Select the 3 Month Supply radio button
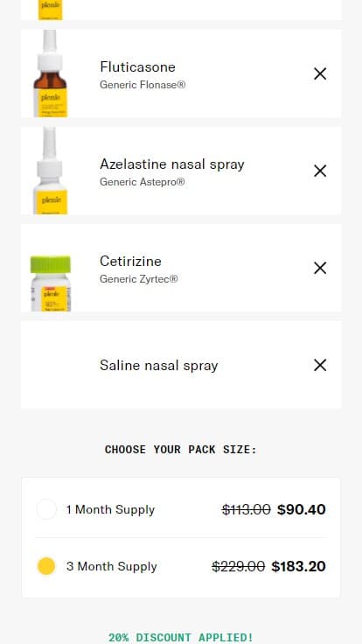 pos(46,566)
